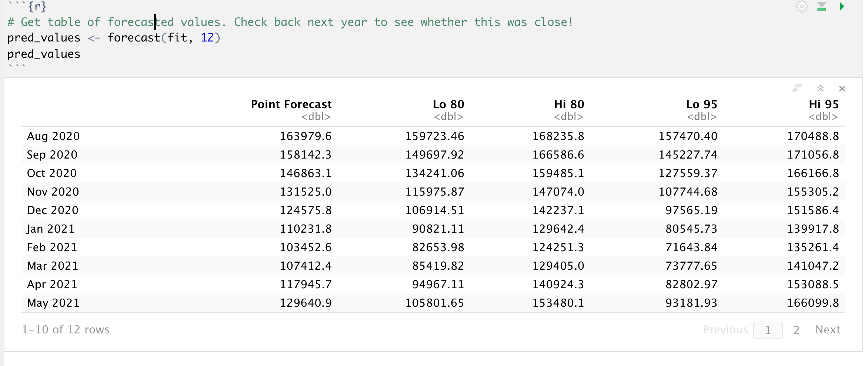Viewport: 868px width, 366px height.
Task: Go to page 2 of table
Action: (x=796, y=330)
